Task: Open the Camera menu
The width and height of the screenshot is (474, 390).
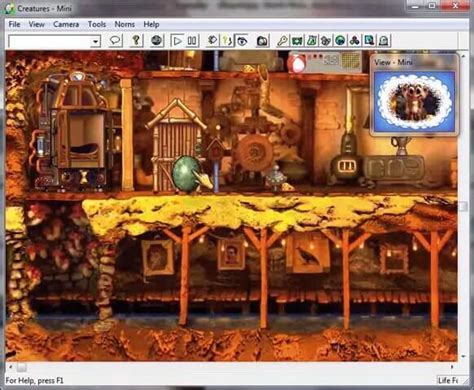Action: (x=66, y=24)
